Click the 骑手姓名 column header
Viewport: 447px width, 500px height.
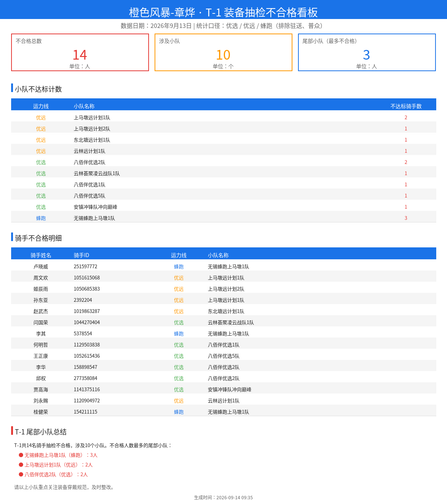coord(41,255)
